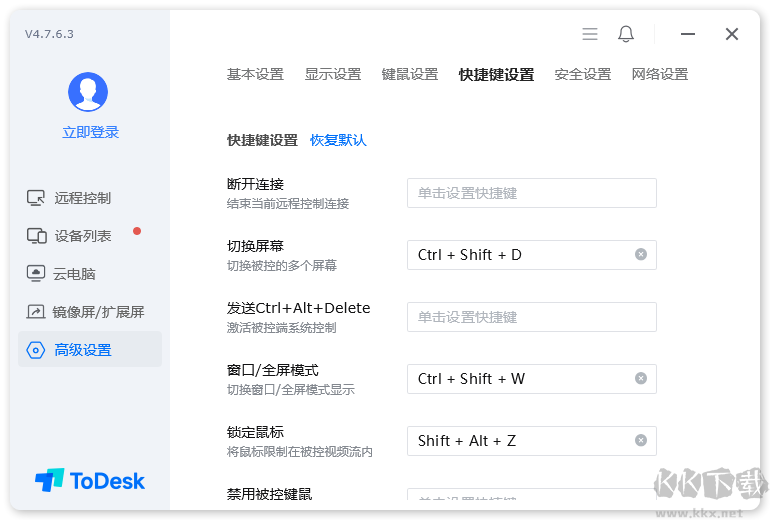Open 设备列表 in the sidebar
Screen dimensions: 770x520
point(90,236)
